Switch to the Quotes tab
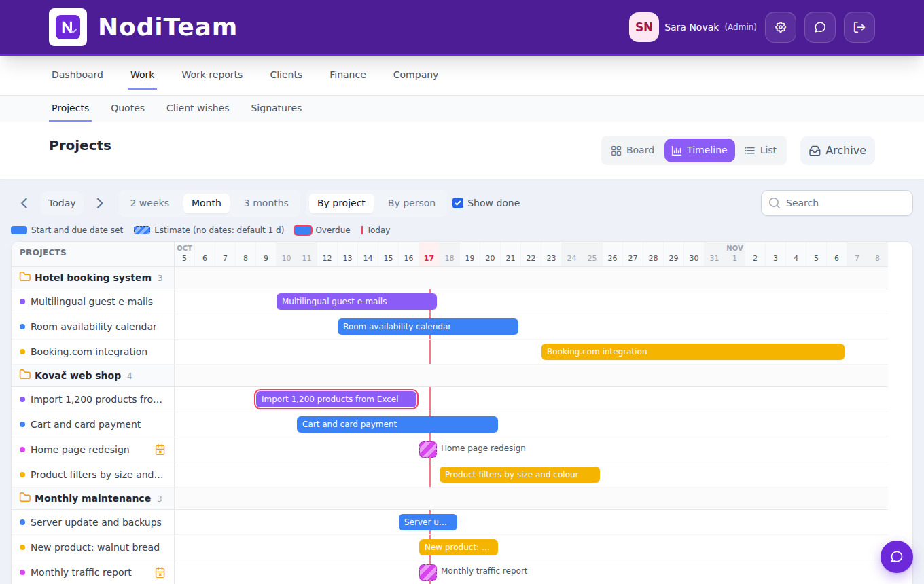Image resolution: width=924 pixels, height=584 pixels. click(x=128, y=108)
